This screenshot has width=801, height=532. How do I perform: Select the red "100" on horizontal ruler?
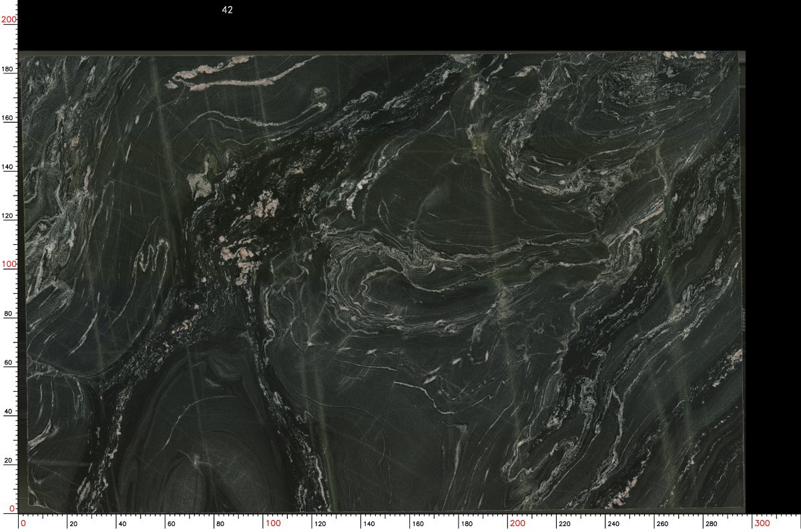tap(272, 523)
